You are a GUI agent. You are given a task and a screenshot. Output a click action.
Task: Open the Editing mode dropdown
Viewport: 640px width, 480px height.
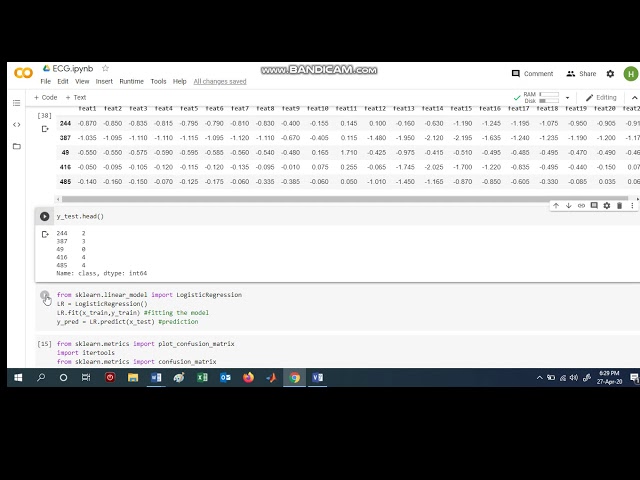click(601, 98)
